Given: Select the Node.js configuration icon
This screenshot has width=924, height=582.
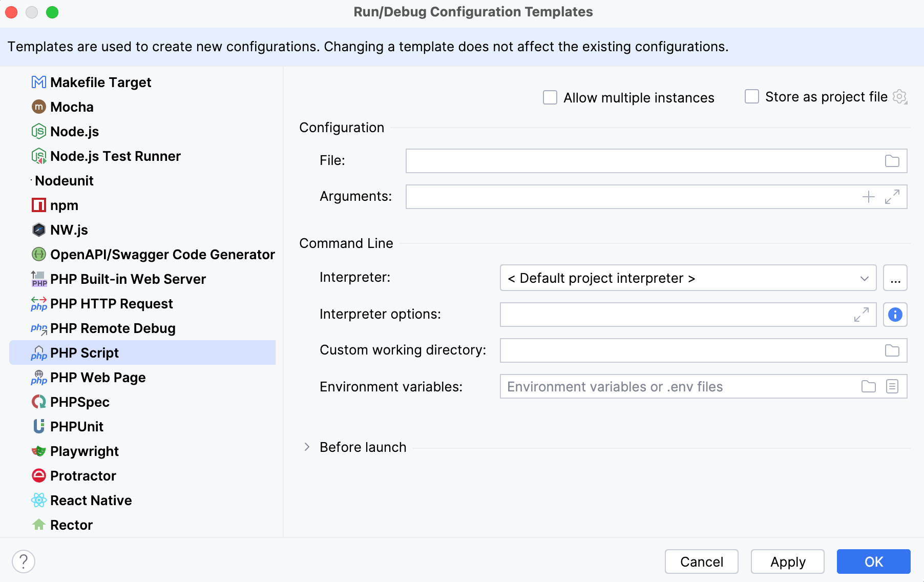Looking at the screenshot, I should 38,131.
